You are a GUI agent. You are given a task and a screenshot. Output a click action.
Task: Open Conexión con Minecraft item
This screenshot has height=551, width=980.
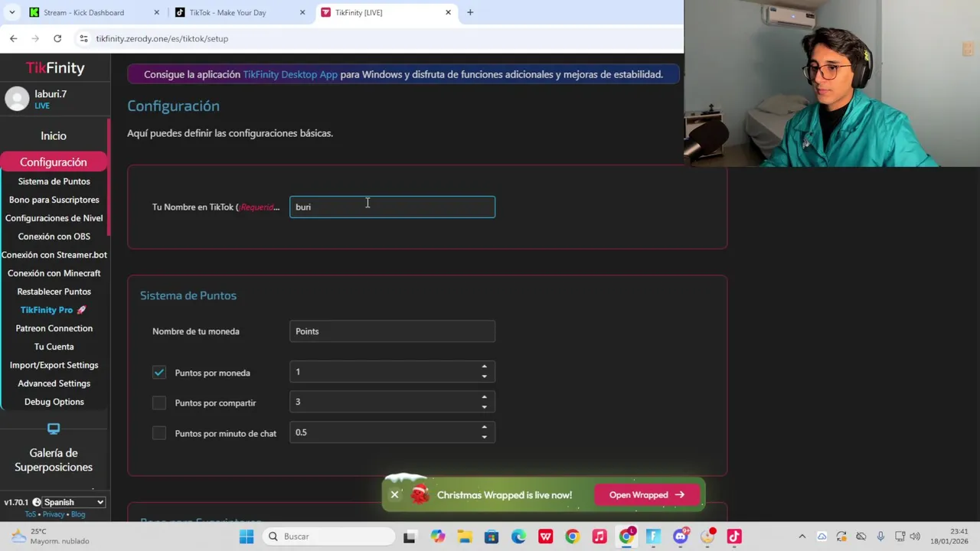(x=54, y=273)
